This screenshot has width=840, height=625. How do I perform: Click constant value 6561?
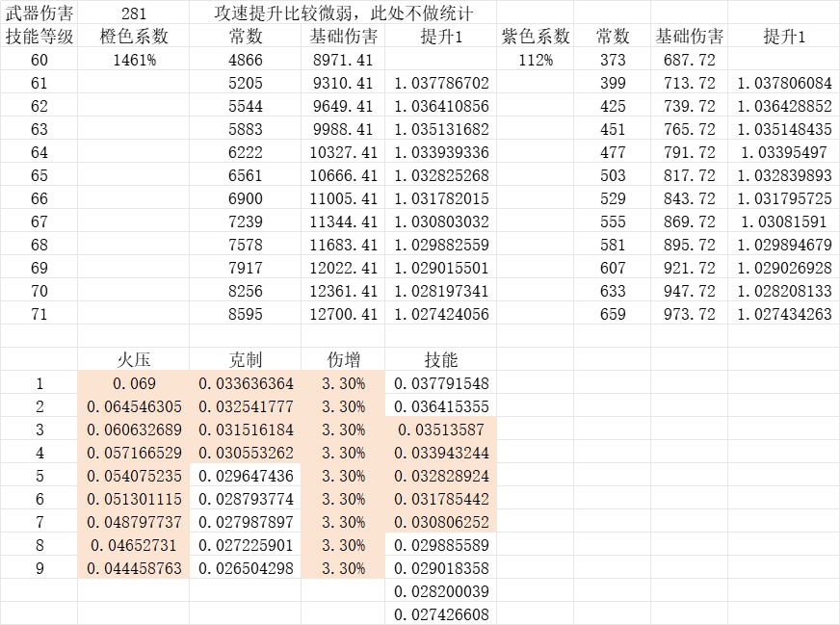(246, 175)
